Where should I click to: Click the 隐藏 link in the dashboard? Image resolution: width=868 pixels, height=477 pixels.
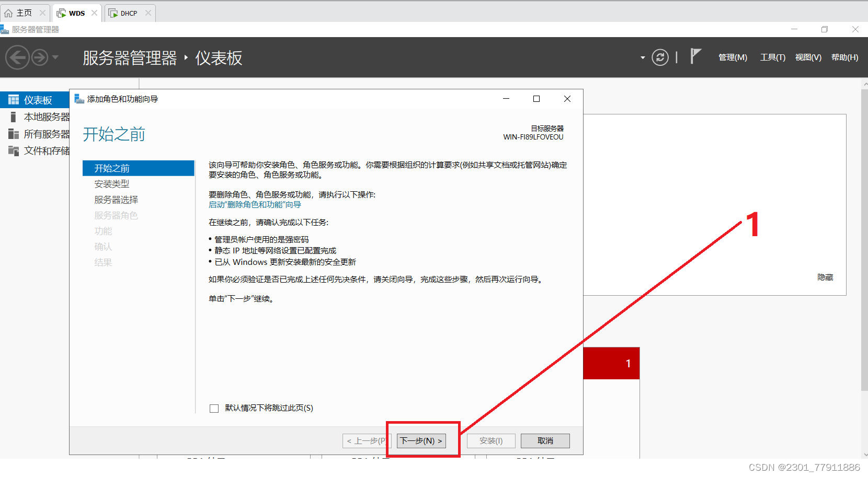click(x=825, y=277)
